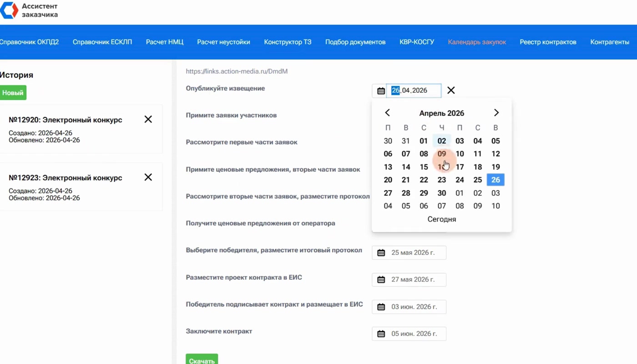Select April 30 in the calendar
Viewport: 637px width, 364px height.
[x=442, y=193]
